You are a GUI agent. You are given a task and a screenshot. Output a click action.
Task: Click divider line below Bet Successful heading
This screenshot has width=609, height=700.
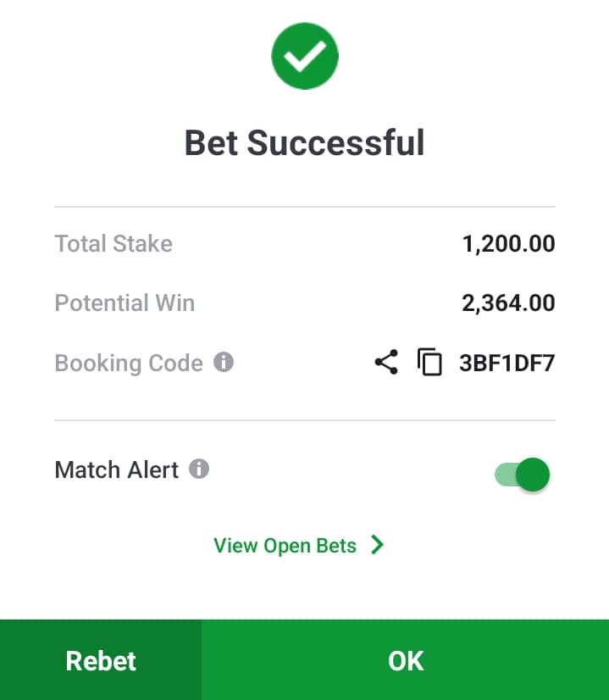[x=305, y=207]
